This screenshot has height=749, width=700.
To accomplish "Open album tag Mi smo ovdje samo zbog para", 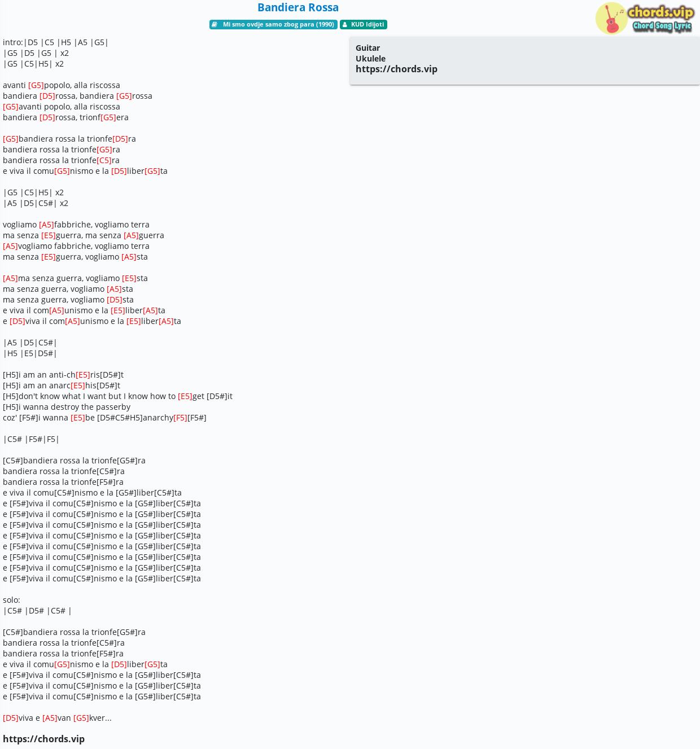I will click(273, 25).
